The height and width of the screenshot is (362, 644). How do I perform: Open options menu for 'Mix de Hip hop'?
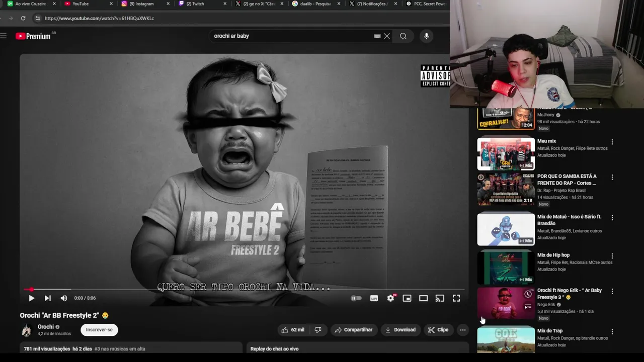[x=612, y=256]
